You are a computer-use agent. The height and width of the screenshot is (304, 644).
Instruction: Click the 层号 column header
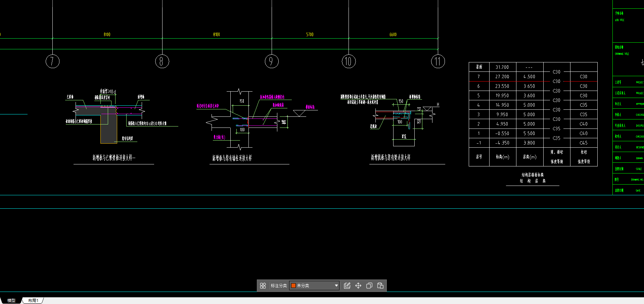tap(479, 157)
